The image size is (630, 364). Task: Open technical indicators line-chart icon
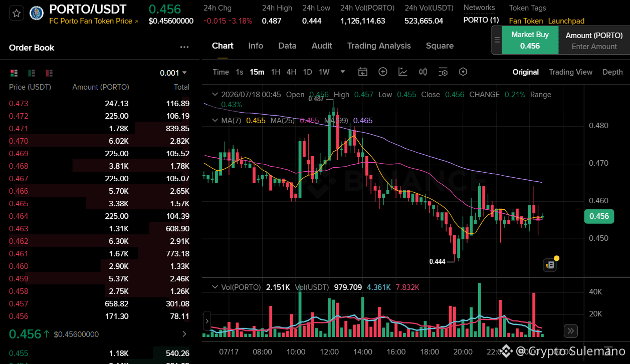[x=403, y=72]
